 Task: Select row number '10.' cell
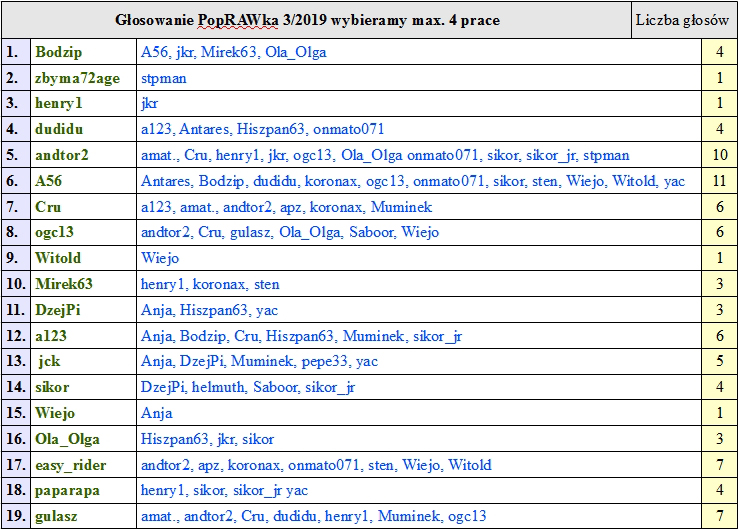coord(16,284)
